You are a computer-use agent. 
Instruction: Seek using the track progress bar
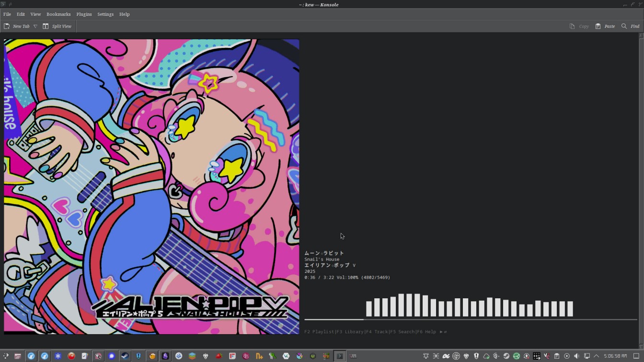pos(471,319)
